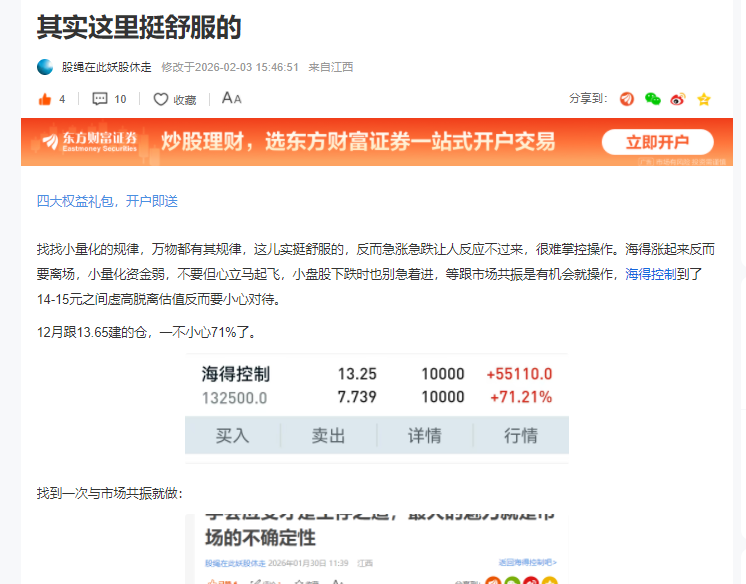
Task: Open the holdings screenshot showing 海得控制 13.25
Action: pos(377,408)
